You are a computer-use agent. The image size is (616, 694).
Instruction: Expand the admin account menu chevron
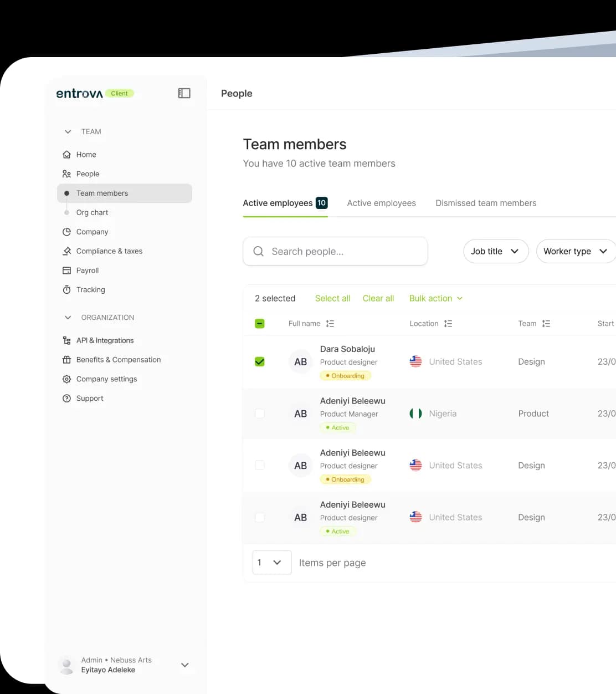[185, 665]
